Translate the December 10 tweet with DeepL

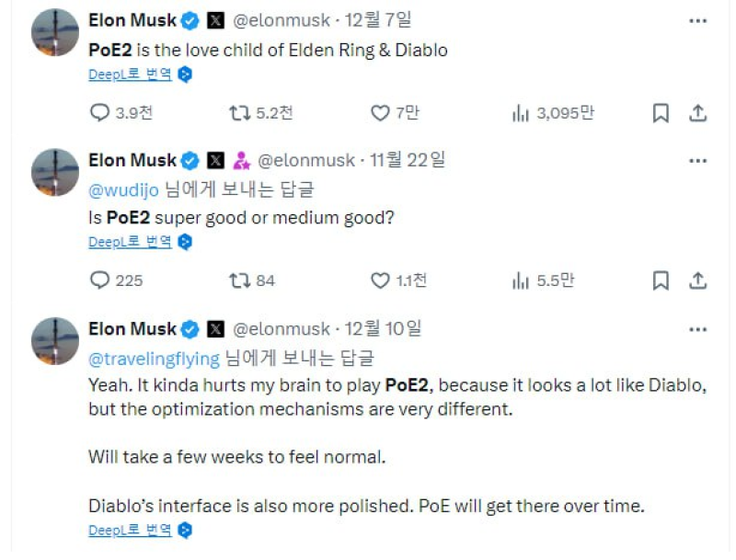point(130,531)
